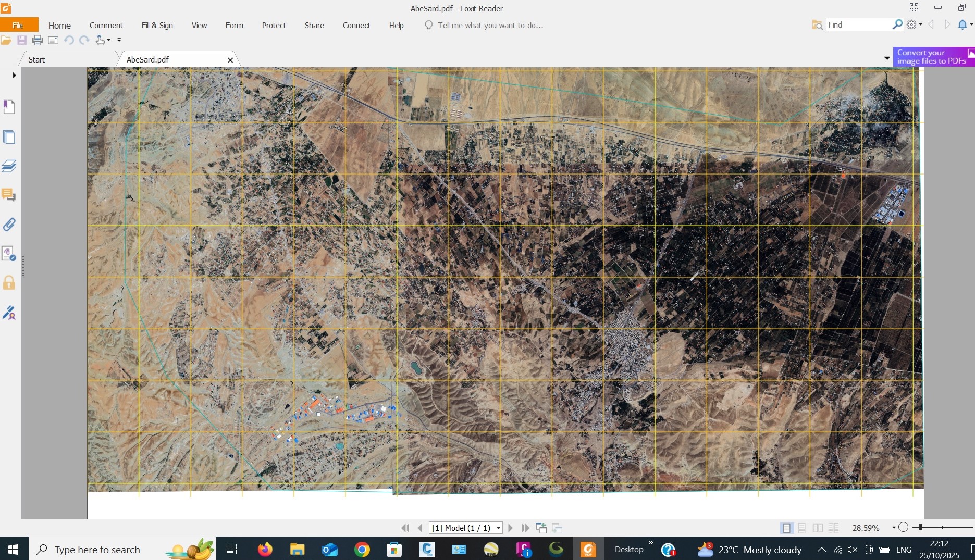Open the Security padlock panel
Viewport: 975px width, 560px height.
pos(9,283)
